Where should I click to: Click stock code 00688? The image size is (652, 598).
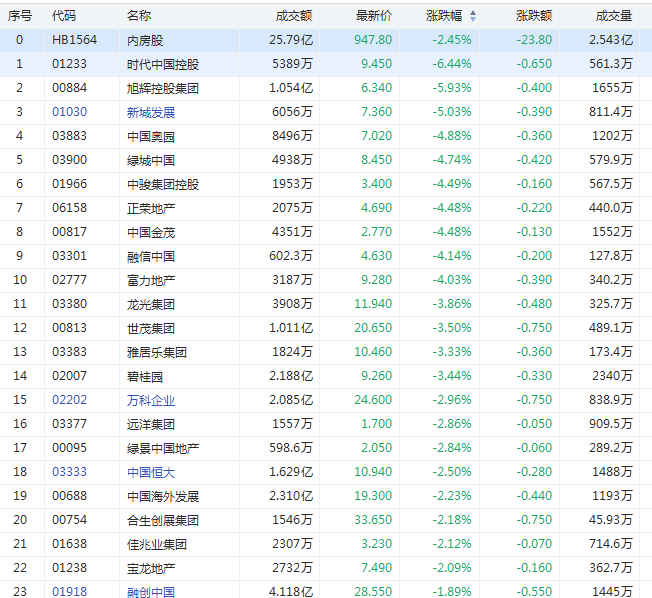[x=69, y=496]
